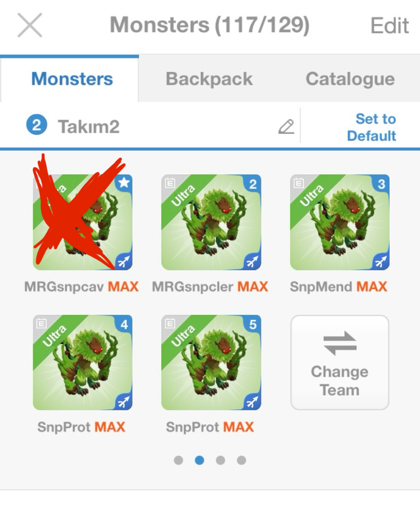Tap Set to Default link
Viewport: 420px width, 505px height.
(371, 128)
